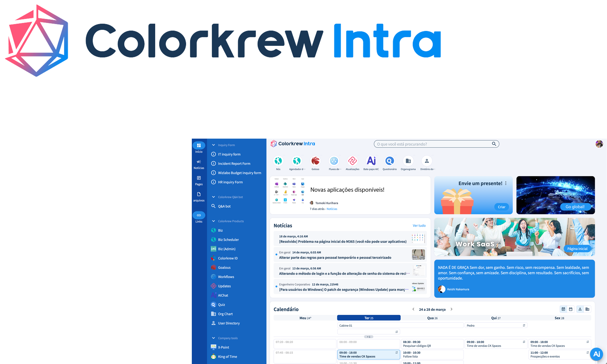This screenshot has width=607, height=364.
Task: Open Atualizações app shortcut
Action: pos(352,161)
